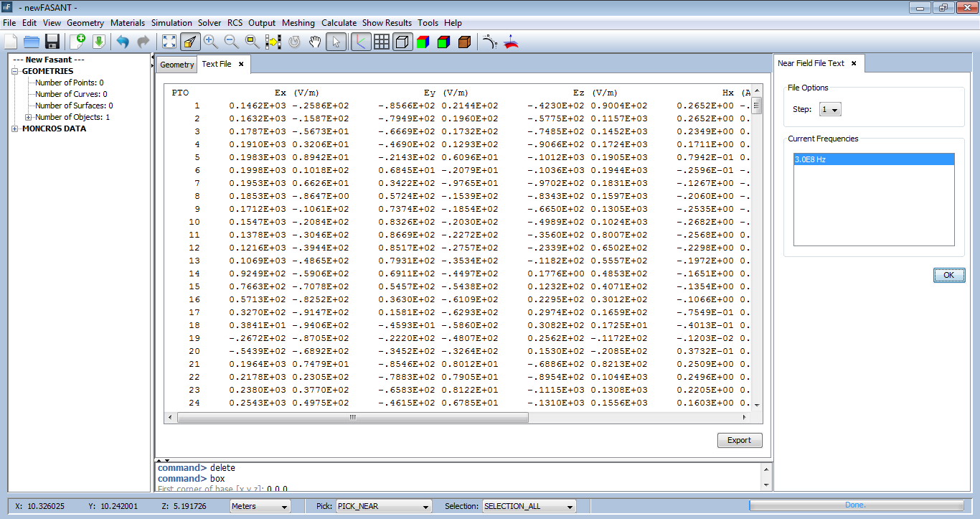Toggle the wireframe cube view
The height and width of the screenshot is (519, 980).
click(402, 42)
